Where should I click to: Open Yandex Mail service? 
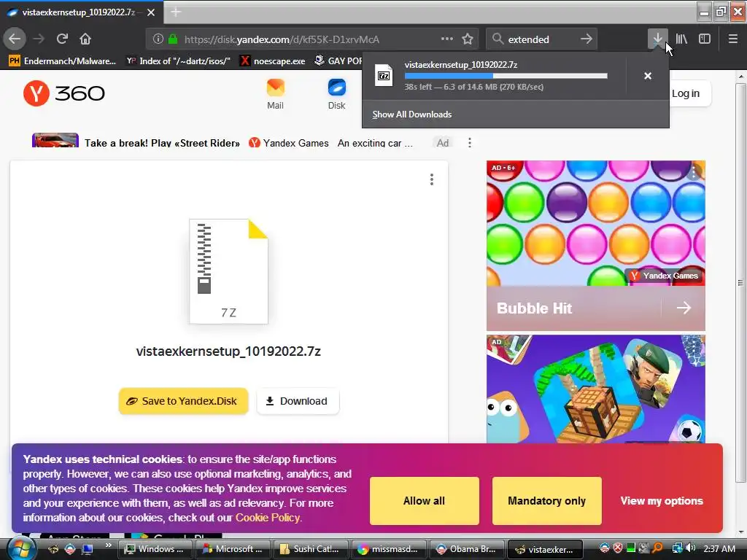tap(275, 94)
